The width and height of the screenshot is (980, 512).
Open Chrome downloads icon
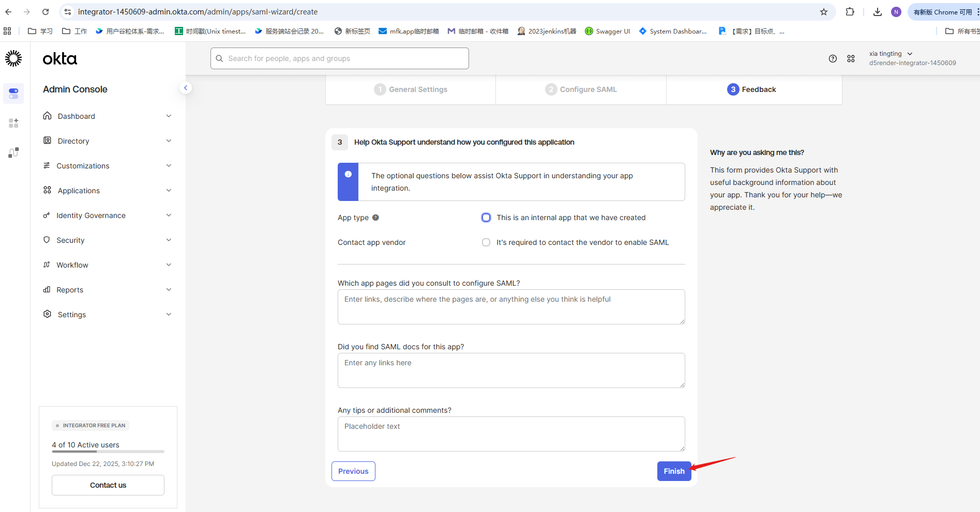coord(878,12)
